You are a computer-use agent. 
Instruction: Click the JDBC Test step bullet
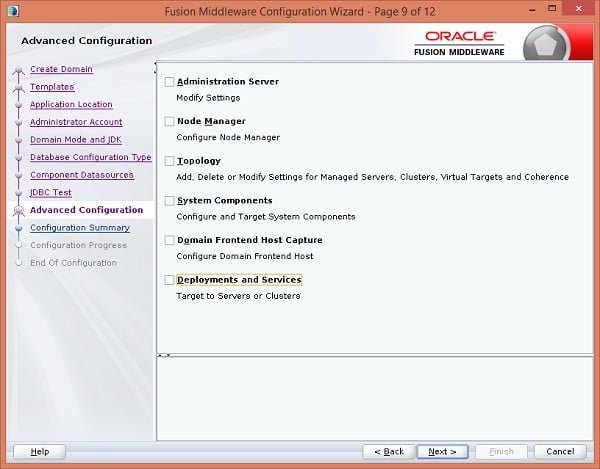coord(18,193)
